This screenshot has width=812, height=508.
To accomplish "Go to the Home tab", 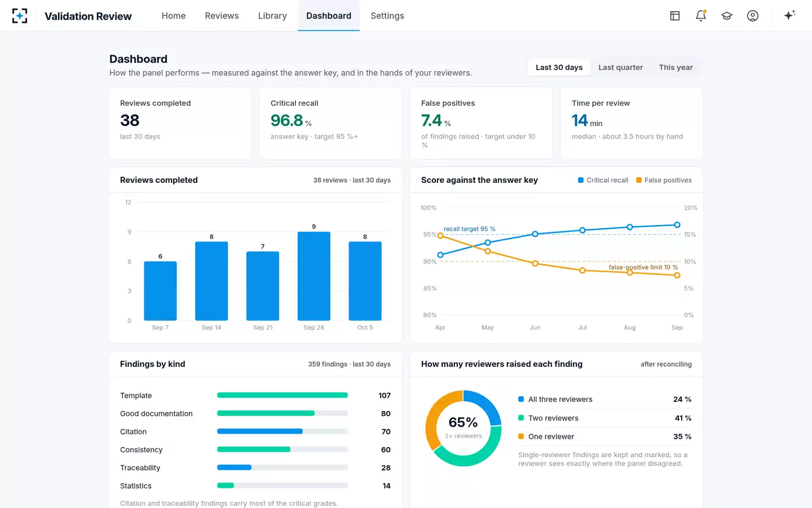I will click(174, 16).
